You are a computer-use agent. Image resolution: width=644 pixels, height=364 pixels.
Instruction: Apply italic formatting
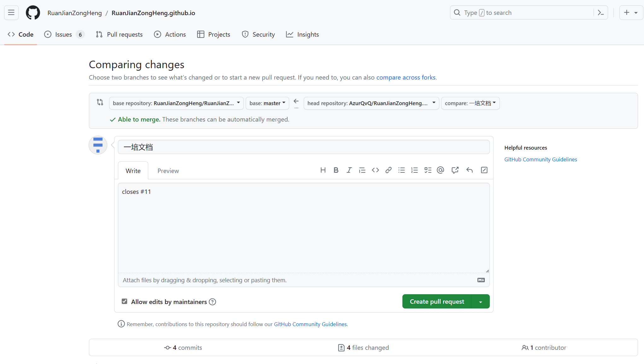coord(349,170)
